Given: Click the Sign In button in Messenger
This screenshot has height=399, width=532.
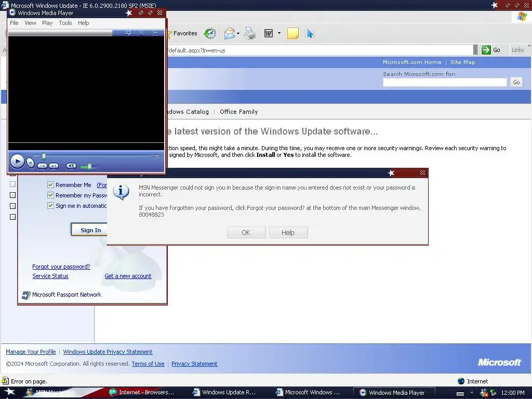Looking at the screenshot, I should pos(89,230).
